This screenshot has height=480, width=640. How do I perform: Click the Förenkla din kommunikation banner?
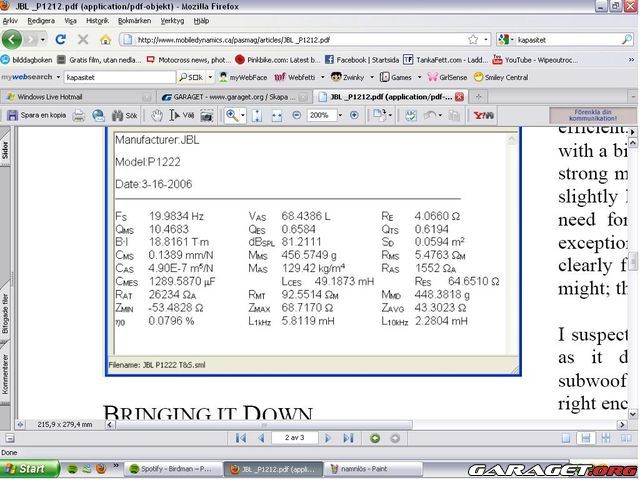click(593, 116)
